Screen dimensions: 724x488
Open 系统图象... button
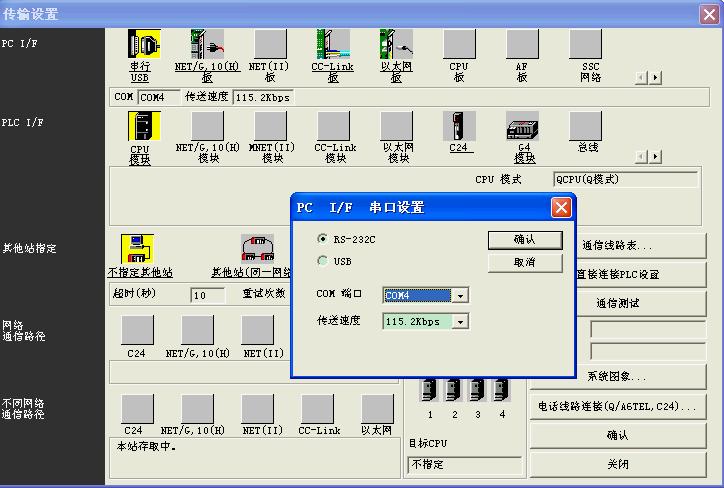617,377
